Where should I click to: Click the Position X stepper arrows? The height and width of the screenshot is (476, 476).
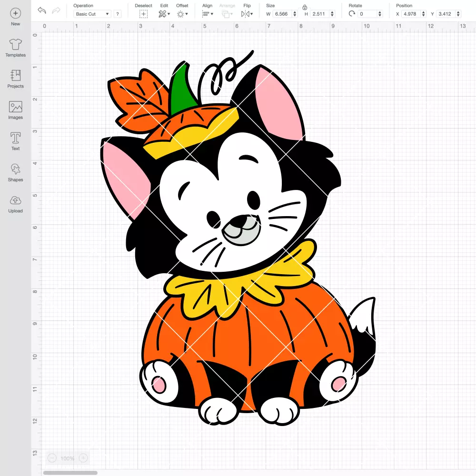(x=424, y=14)
